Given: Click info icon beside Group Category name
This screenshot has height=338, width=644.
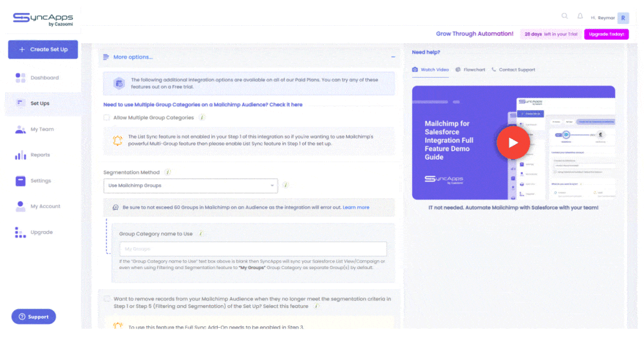Looking at the screenshot, I should 201,234.
